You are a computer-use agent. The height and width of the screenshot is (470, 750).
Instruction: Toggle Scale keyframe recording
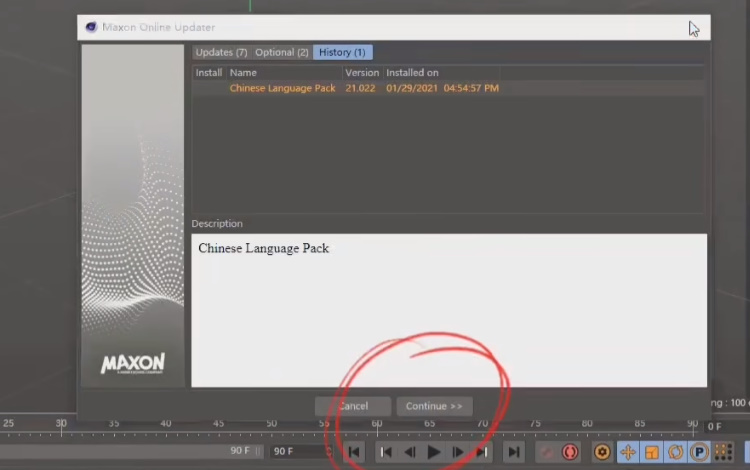click(651, 452)
